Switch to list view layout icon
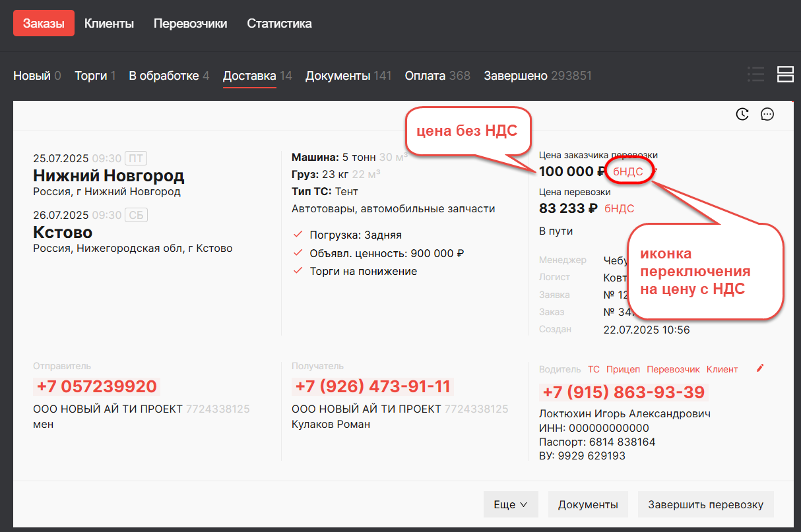Screen dimensions: 801x532 pyautogui.click(x=755, y=74)
